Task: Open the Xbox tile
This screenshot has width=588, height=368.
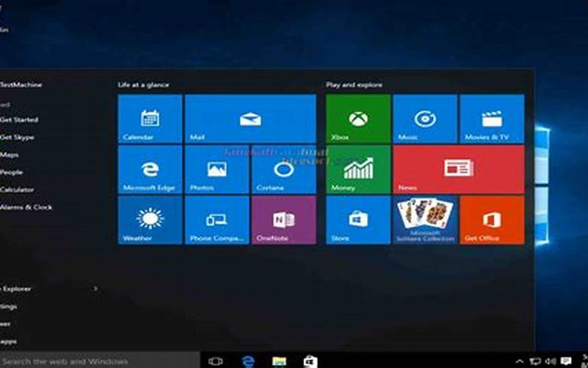Action: pos(358,118)
